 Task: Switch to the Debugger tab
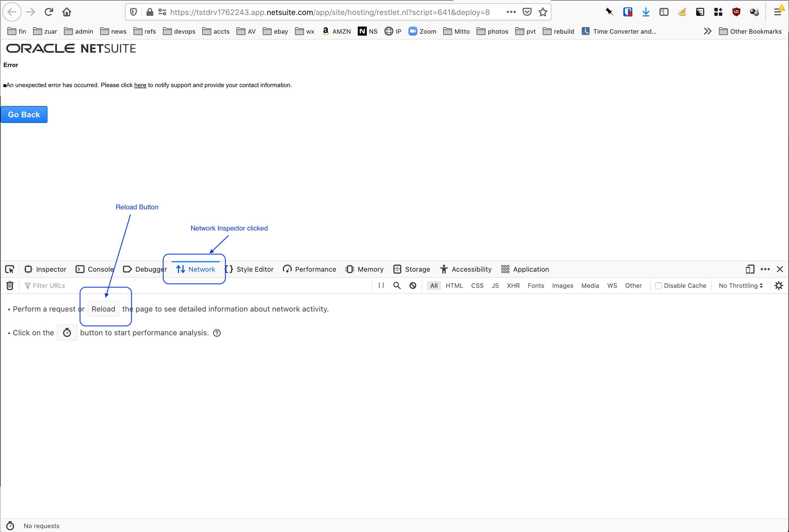[145, 269]
